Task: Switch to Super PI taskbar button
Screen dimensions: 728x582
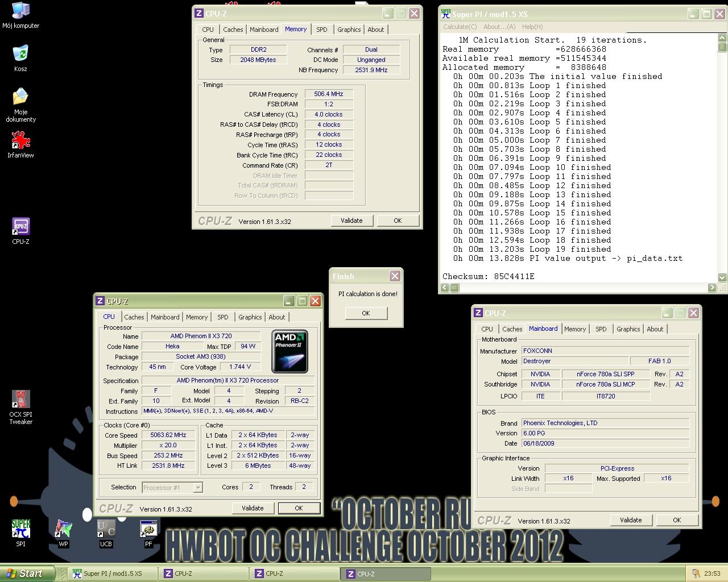Action: [x=113, y=573]
